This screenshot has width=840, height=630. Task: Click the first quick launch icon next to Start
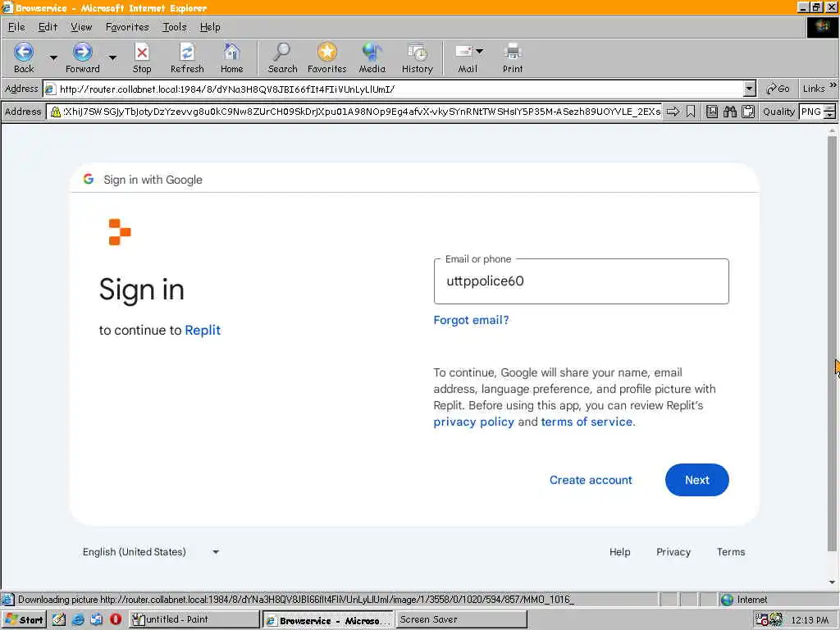tap(59, 620)
